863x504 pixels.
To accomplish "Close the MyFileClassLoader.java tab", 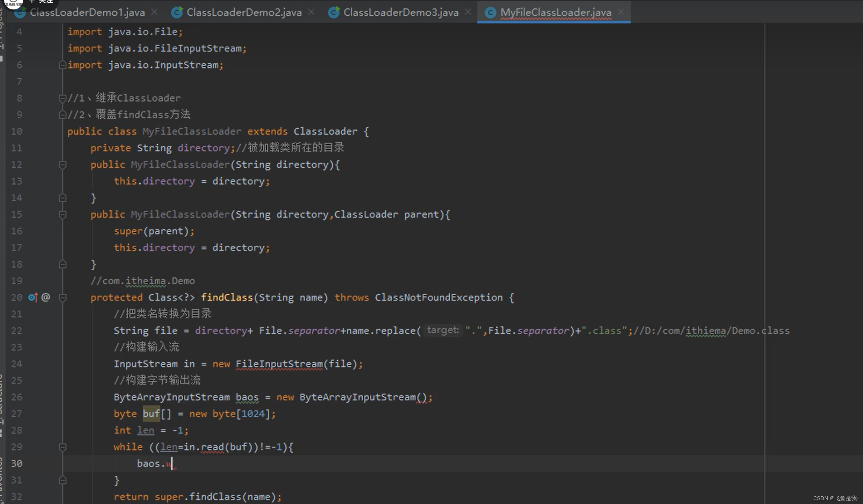I will [621, 12].
